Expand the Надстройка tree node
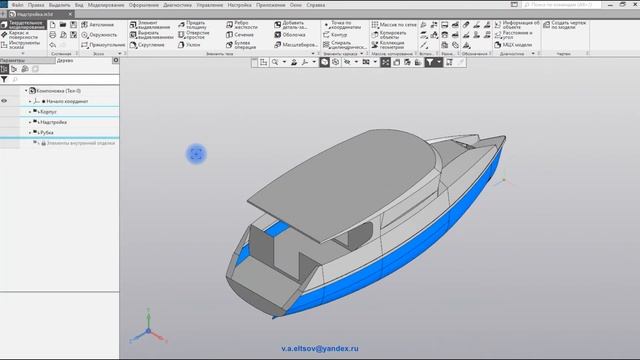This screenshot has height=360, width=640. click(30, 122)
